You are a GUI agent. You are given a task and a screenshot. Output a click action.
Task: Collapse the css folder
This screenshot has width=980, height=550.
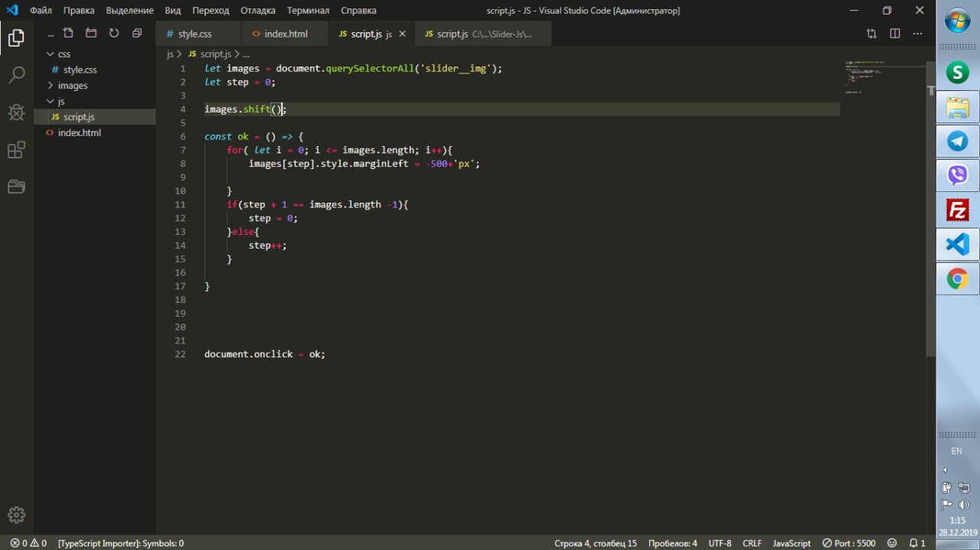pyautogui.click(x=64, y=54)
